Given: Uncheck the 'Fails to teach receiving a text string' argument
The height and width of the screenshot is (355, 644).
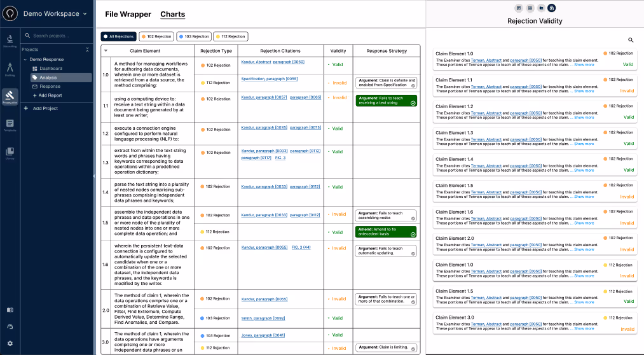Looking at the screenshot, I should click(x=413, y=103).
